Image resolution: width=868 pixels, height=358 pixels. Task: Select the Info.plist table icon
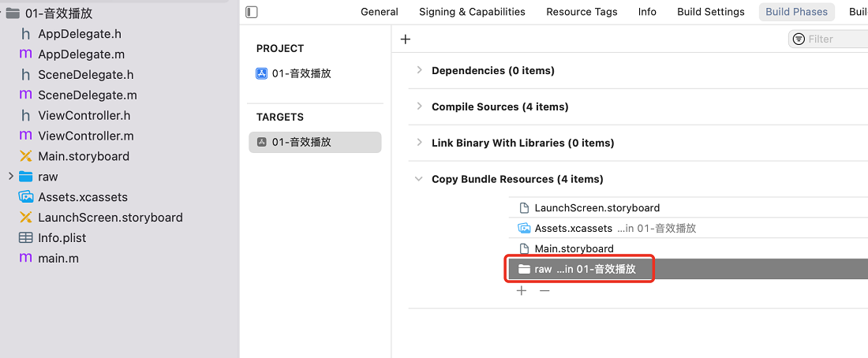[x=25, y=238]
